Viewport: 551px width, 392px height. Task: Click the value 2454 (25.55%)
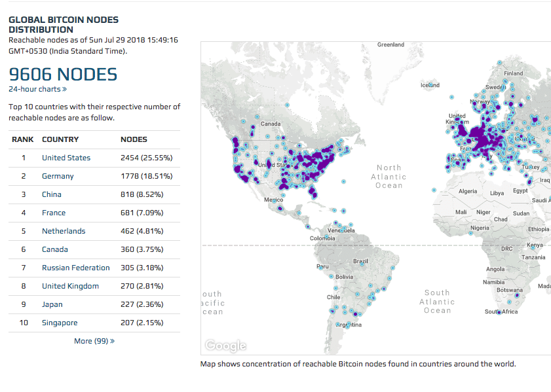147,158
